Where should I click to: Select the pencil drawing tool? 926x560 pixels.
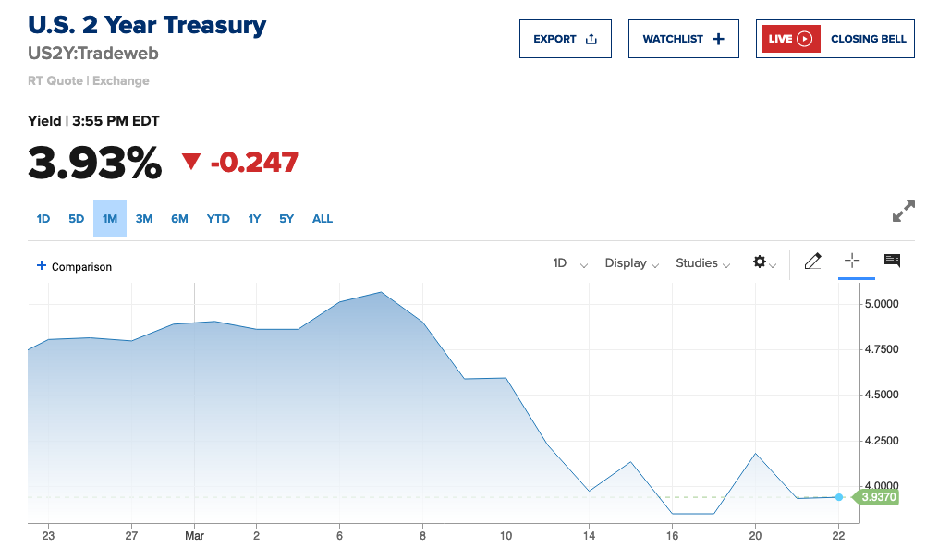tap(813, 262)
